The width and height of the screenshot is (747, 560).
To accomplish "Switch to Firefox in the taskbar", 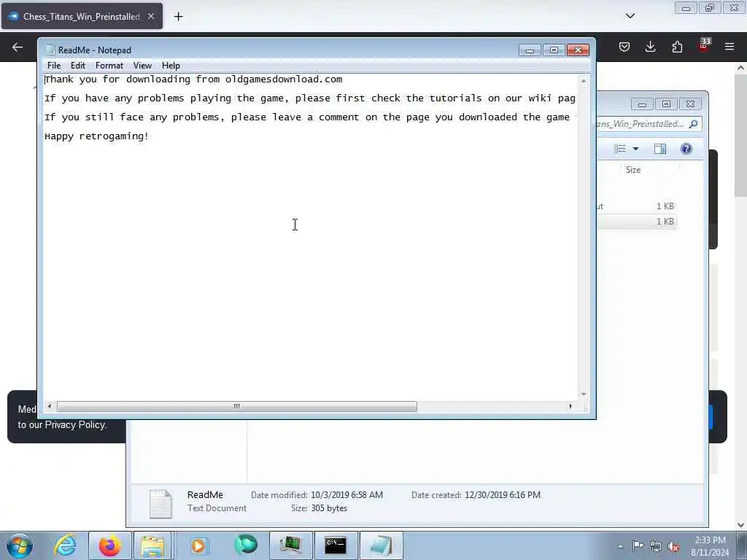I will (x=110, y=545).
